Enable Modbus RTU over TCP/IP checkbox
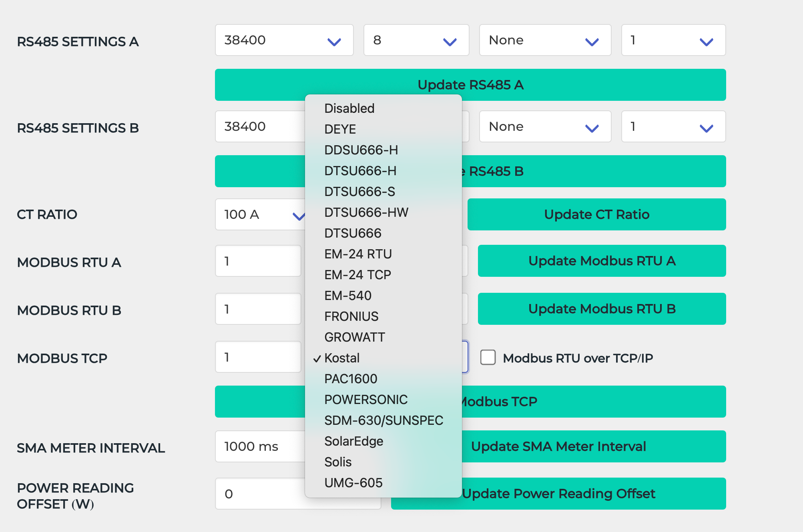 click(488, 358)
